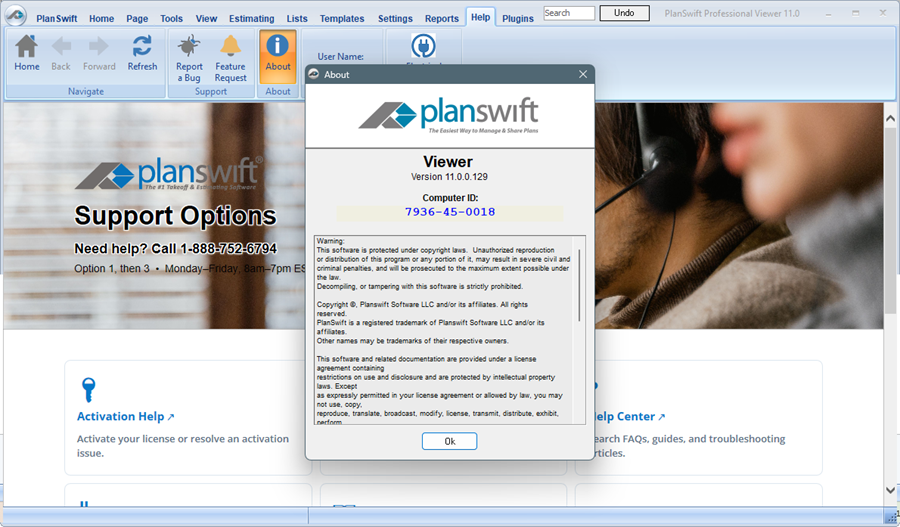The height and width of the screenshot is (527, 900).
Task: Close the About dialog
Action: (583, 74)
